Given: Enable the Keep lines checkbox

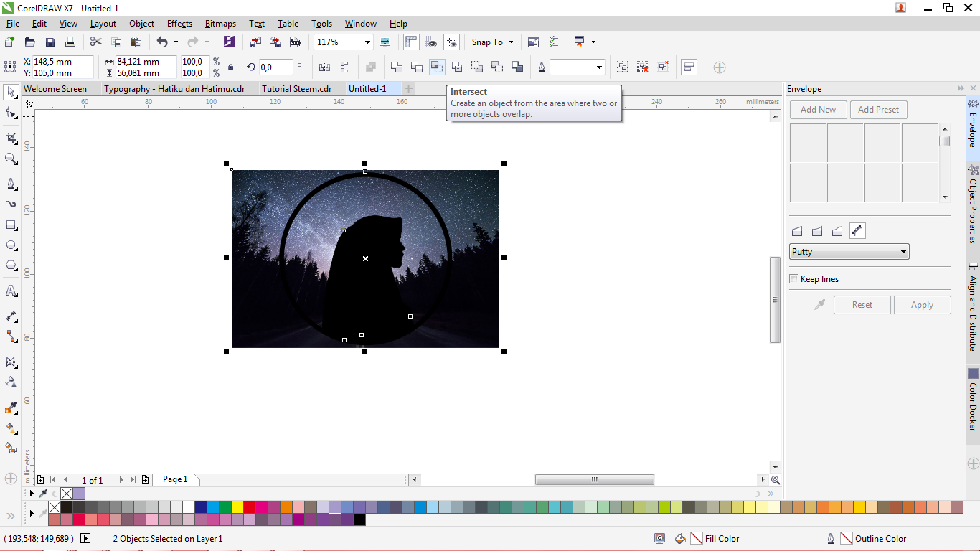Looking at the screenshot, I should (x=794, y=279).
